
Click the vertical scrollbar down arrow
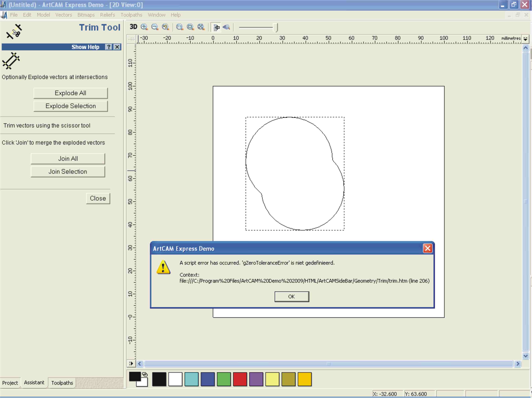pos(525,356)
